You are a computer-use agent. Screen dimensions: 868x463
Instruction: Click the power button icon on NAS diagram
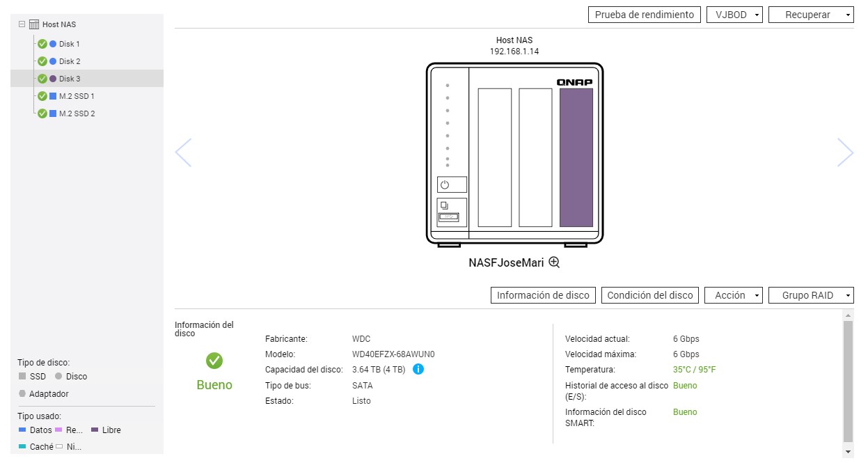click(x=445, y=185)
